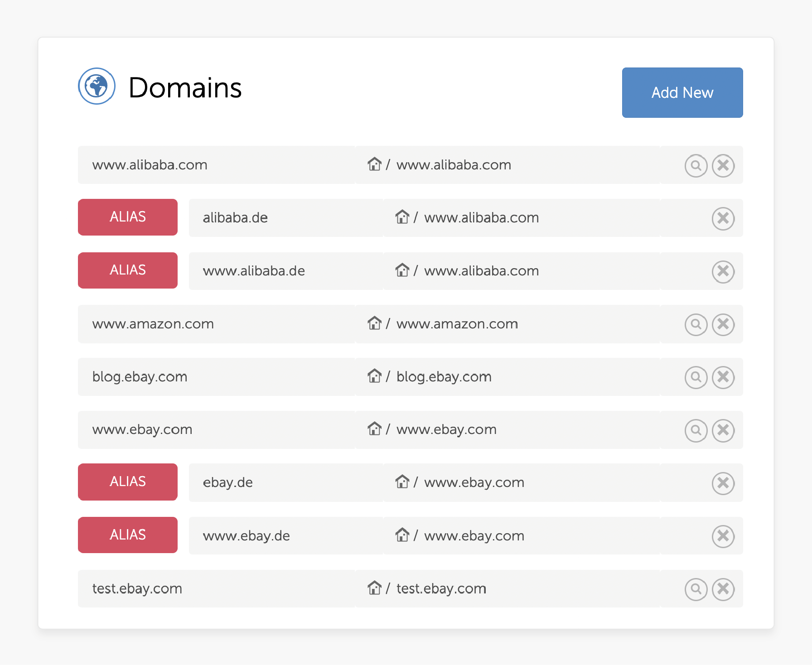Remove the www.ebay.de alias entry
812x665 pixels.
tap(723, 536)
